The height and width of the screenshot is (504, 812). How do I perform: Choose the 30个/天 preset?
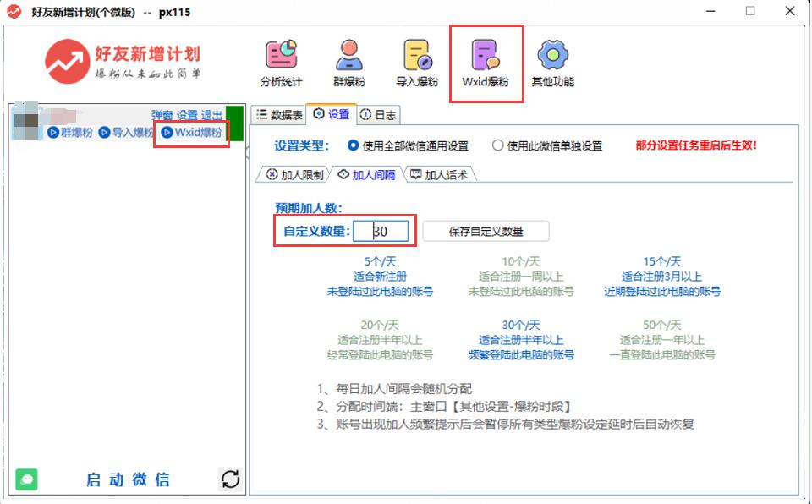point(521,340)
